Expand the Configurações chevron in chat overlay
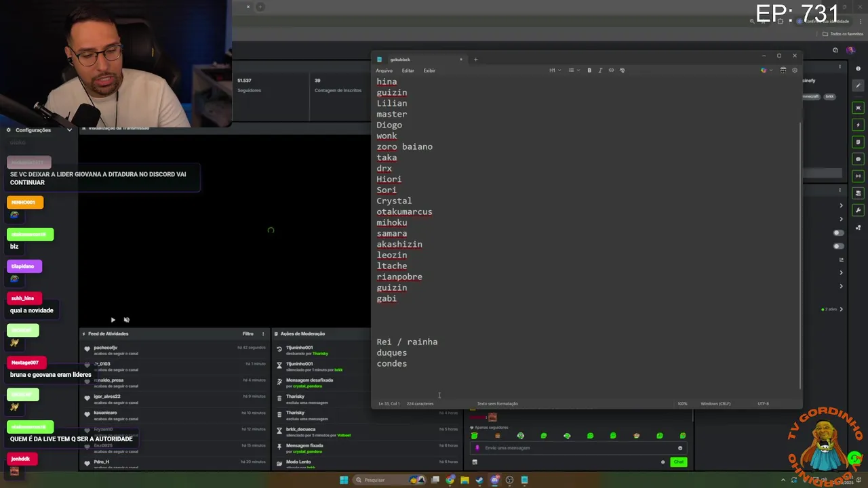Screen dimensions: 868x488 (69, 130)
